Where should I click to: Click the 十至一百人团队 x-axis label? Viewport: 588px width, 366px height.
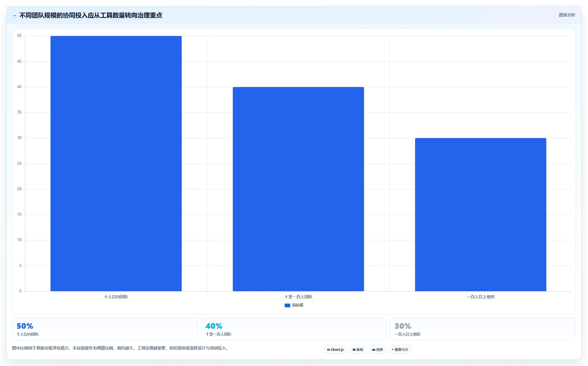tap(298, 297)
